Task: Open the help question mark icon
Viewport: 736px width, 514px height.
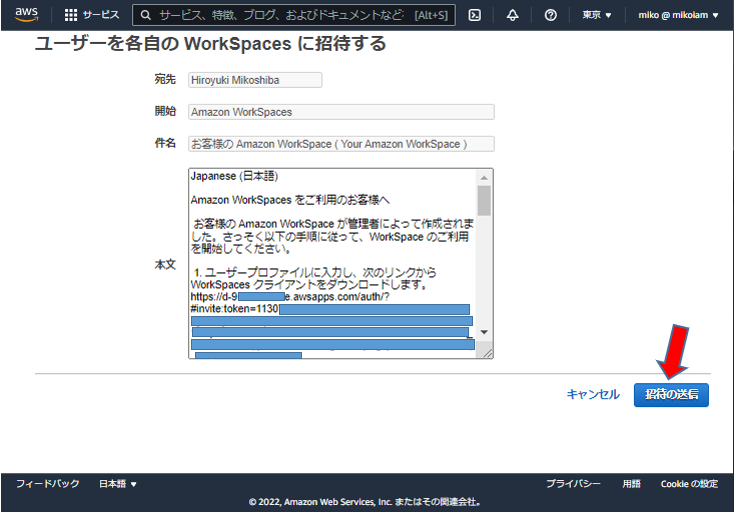Action: click(x=551, y=15)
